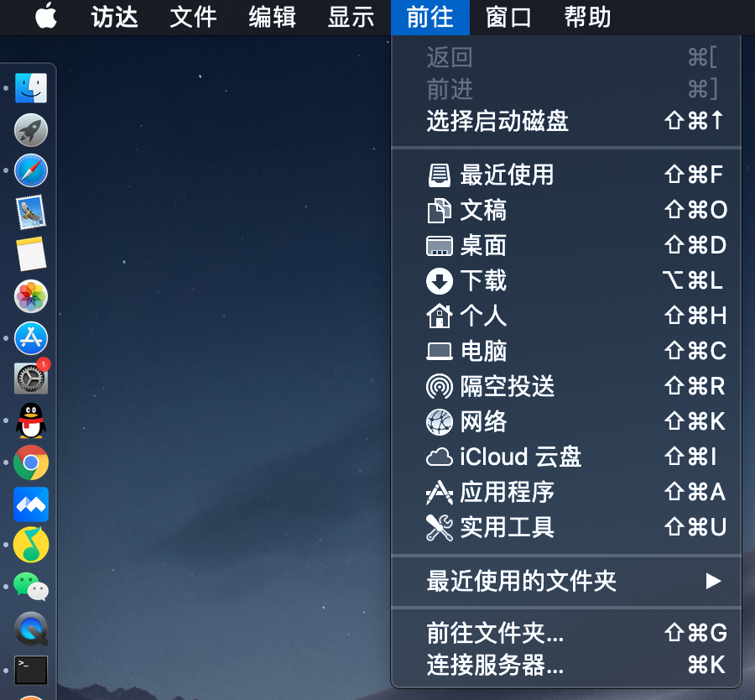Click the 最近使用 recents icon

(439, 175)
